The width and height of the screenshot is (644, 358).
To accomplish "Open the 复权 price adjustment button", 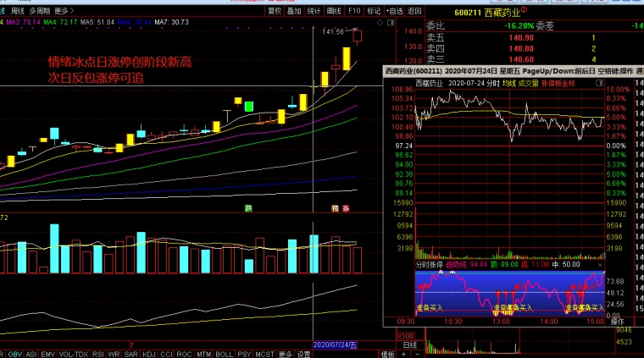I will pos(275,12).
